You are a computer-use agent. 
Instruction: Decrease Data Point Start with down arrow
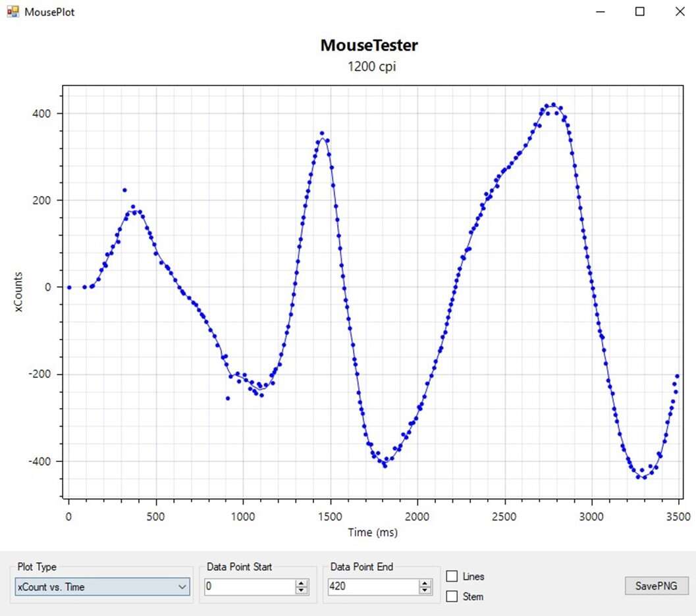point(302,590)
